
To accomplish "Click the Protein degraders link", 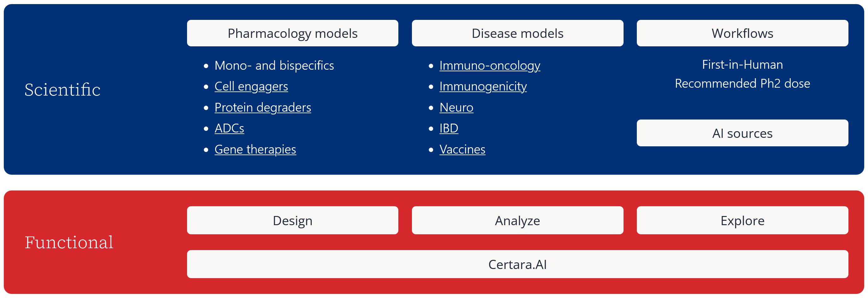I will tap(262, 108).
